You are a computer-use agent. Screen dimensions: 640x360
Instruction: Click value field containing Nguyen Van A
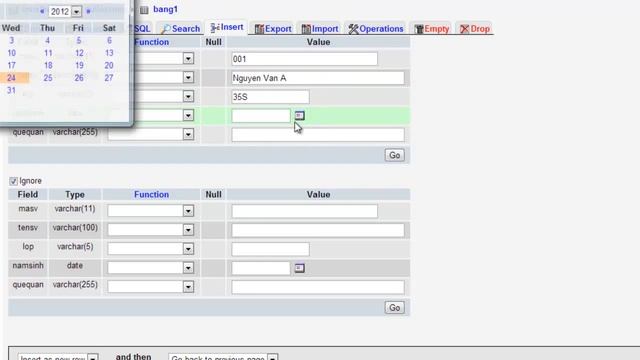click(x=318, y=78)
